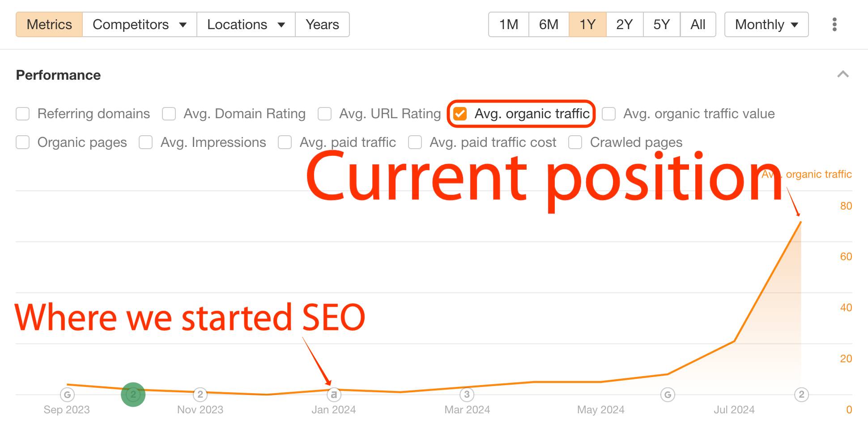
Task: Click the peak data point of the traffic line
Action: tap(800, 222)
